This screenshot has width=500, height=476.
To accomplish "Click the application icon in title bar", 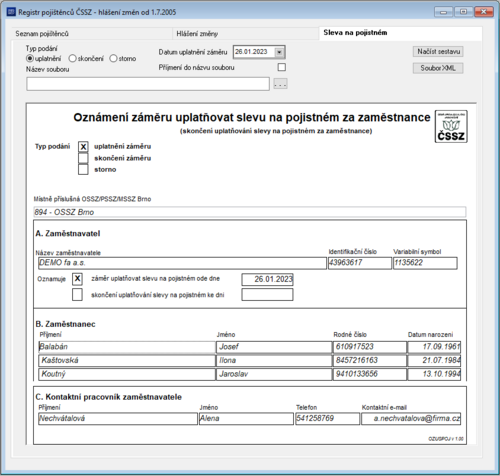I will tap(11, 12).
